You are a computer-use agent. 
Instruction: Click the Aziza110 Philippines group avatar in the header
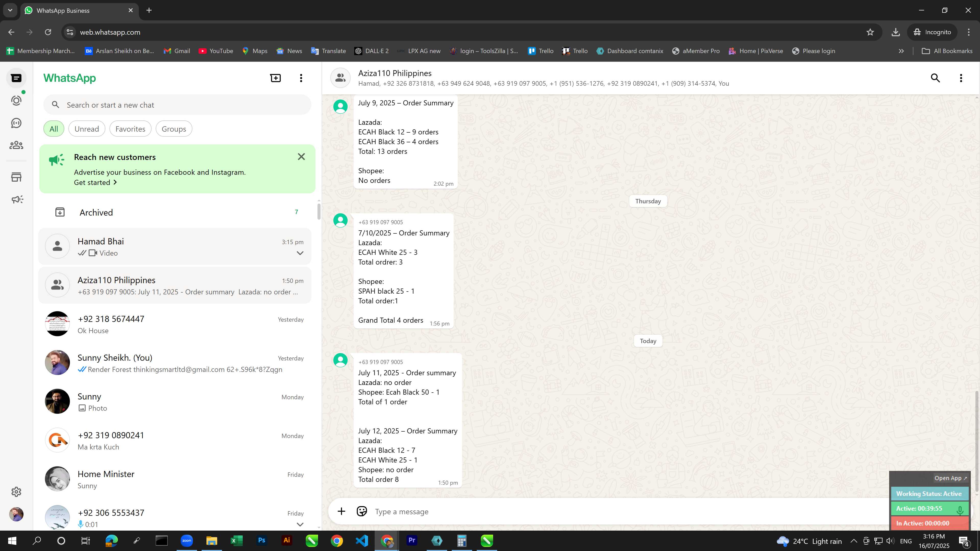pyautogui.click(x=340, y=78)
